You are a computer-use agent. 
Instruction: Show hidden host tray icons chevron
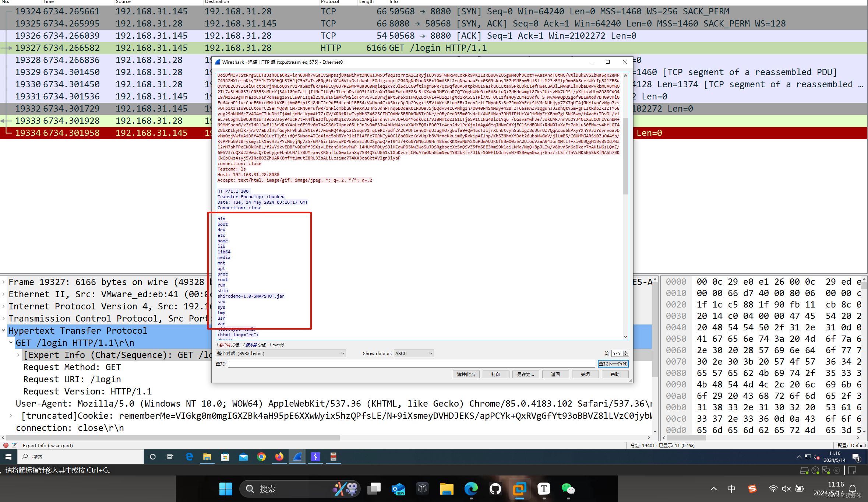[714, 489]
